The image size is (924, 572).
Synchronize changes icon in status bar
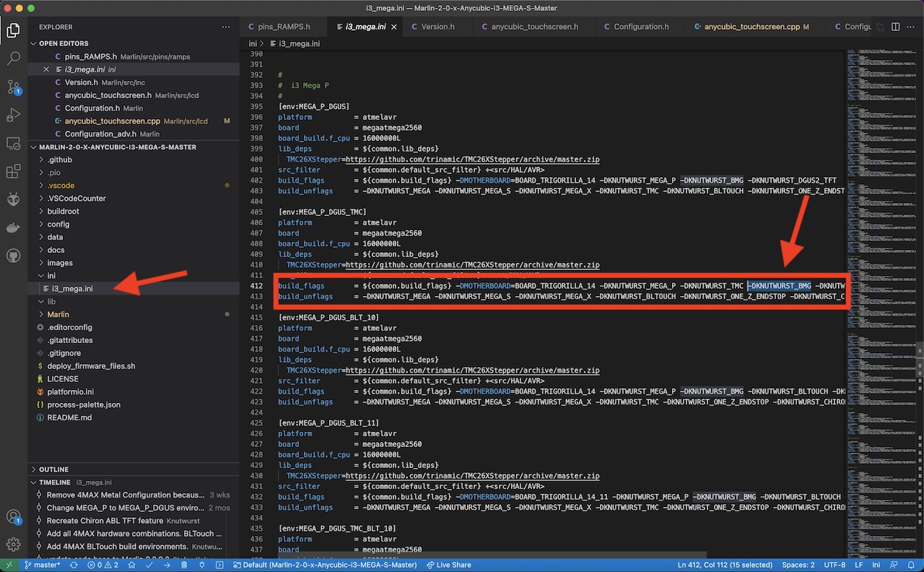coord(73,565)
